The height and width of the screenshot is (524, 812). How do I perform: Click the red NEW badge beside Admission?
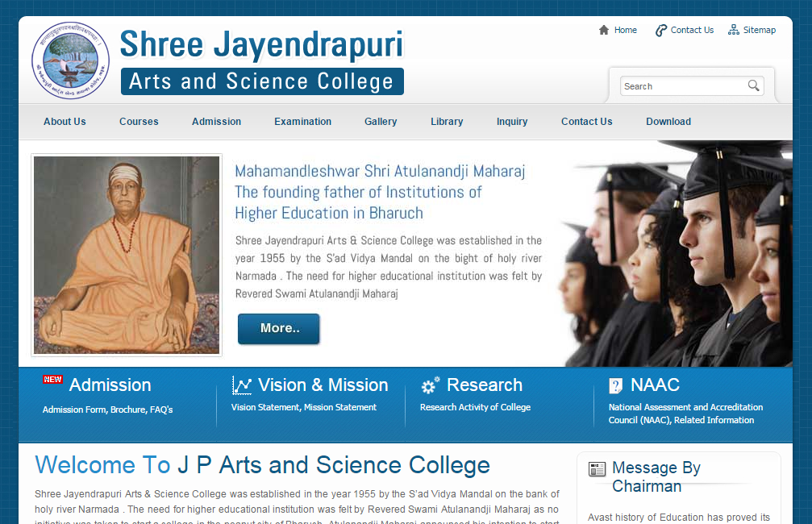pos(53,380)
